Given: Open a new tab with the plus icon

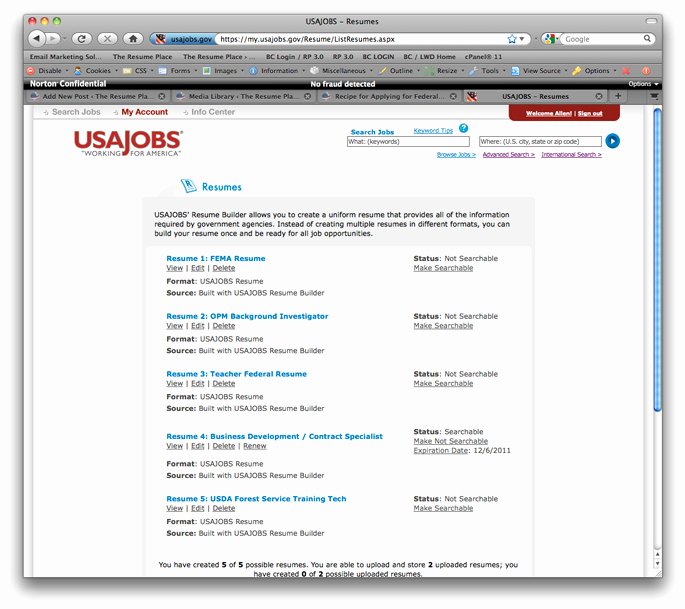Looking at the screenshot, I should [618, 96].
